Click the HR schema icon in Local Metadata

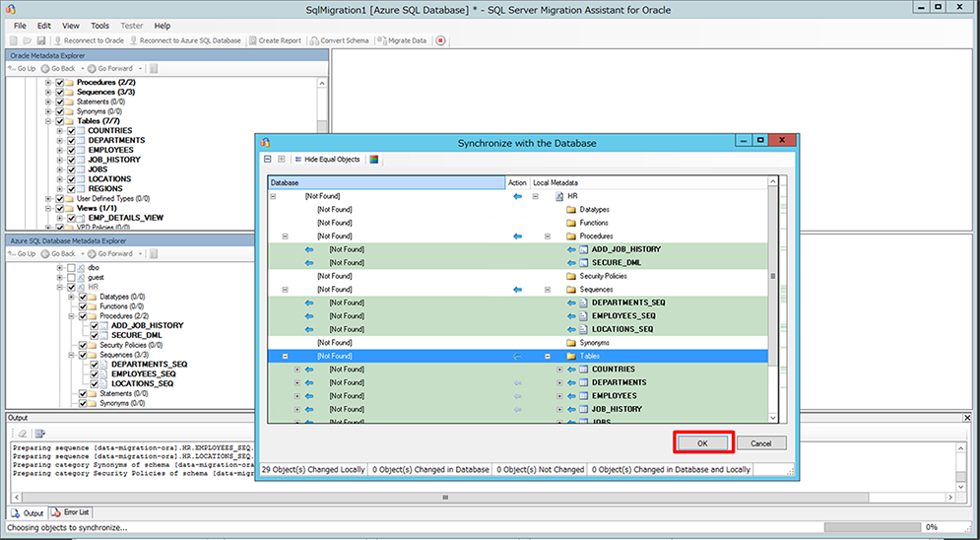coord(559,196)
